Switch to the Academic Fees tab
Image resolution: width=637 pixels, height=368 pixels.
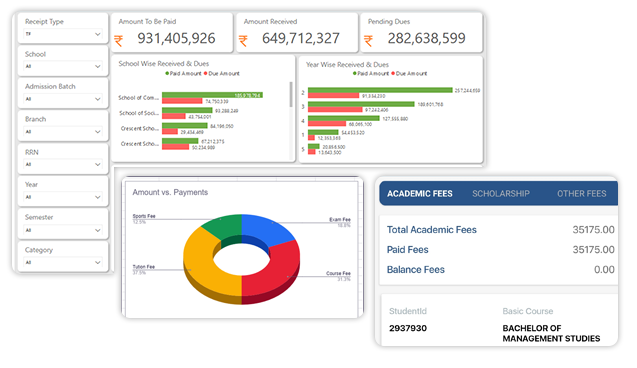point(420,194)
